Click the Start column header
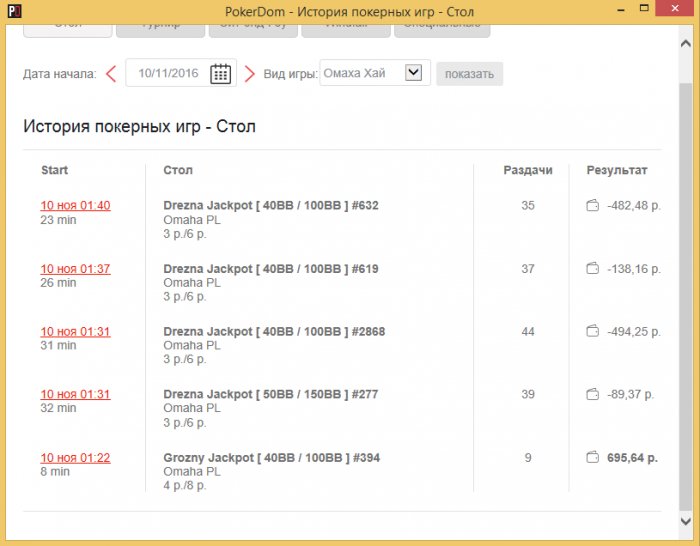Screen dimensions: 700x546 [x=54, y=170]
